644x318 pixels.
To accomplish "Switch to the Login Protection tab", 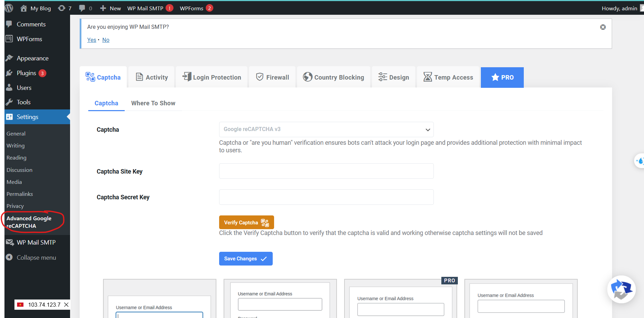I will click(x=212, y=77).
